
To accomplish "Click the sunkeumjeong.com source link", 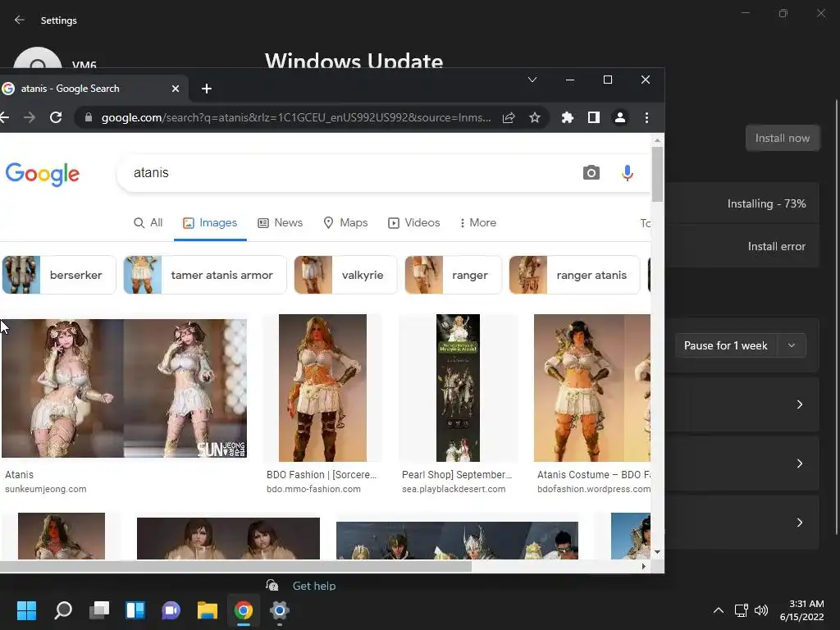I will coord(46,489).
